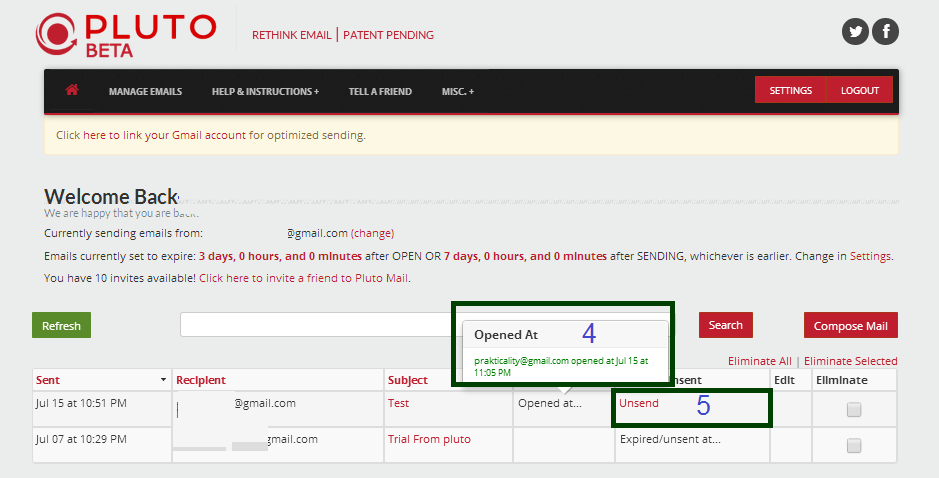Open the Facebook icon

(885, 32)
